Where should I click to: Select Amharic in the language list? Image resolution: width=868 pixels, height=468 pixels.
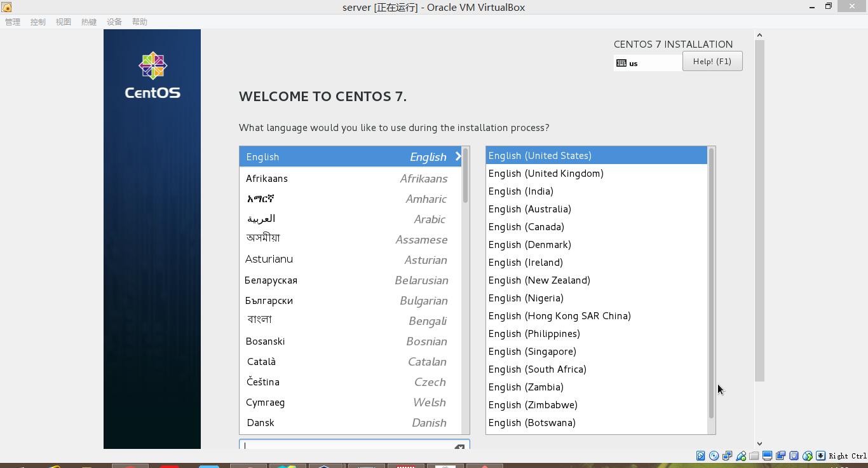point(351,199)
